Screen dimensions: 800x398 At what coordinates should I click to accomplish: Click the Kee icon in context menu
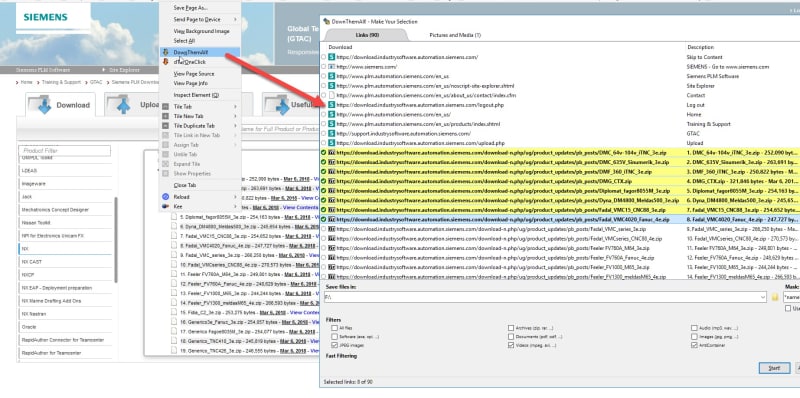165,206
